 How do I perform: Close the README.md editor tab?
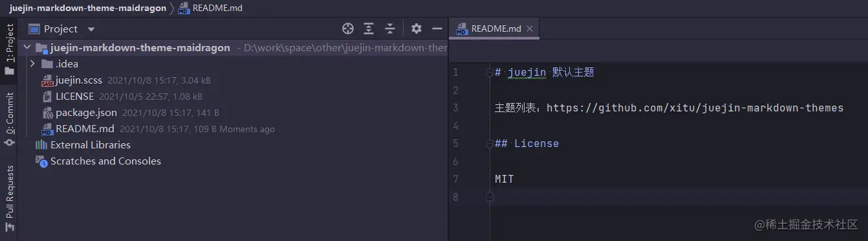tap(530, 29)
